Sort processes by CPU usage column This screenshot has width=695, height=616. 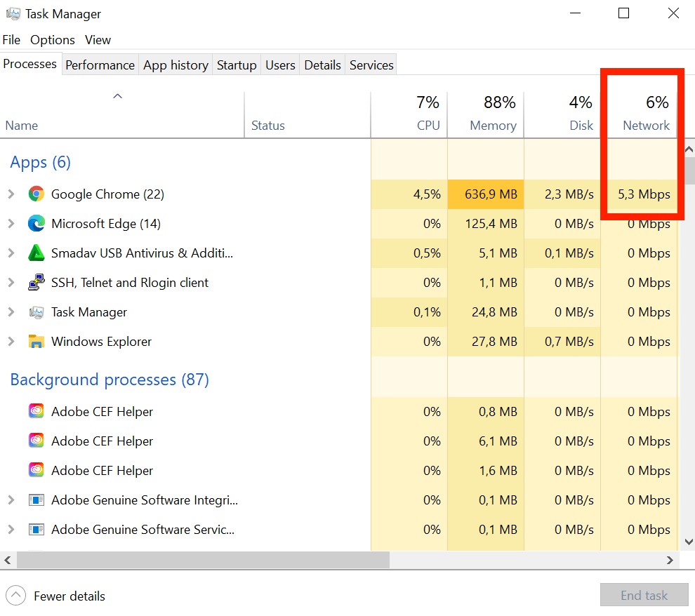pos(409,115)
